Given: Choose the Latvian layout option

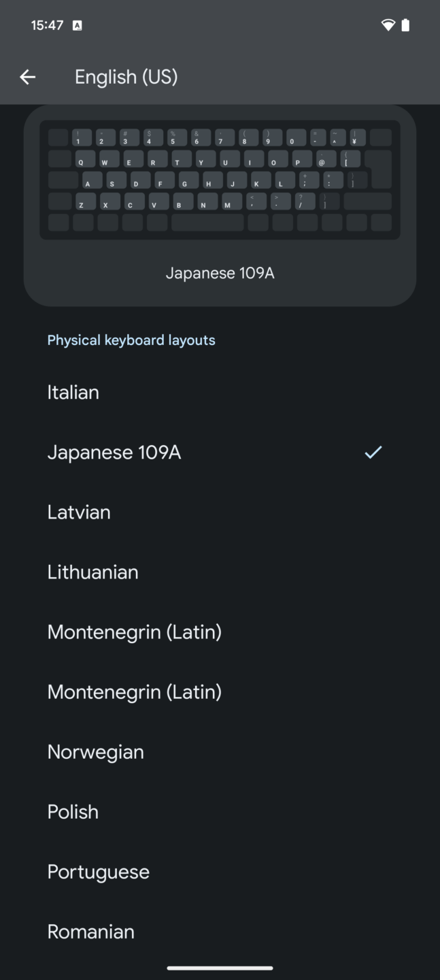Looking at the screenshot, I should (x=79, y=512).
